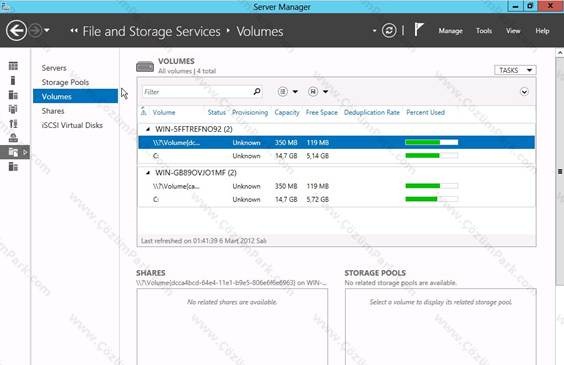
Task: Click the All Servers sidebar icon
Action: (13, 95)
